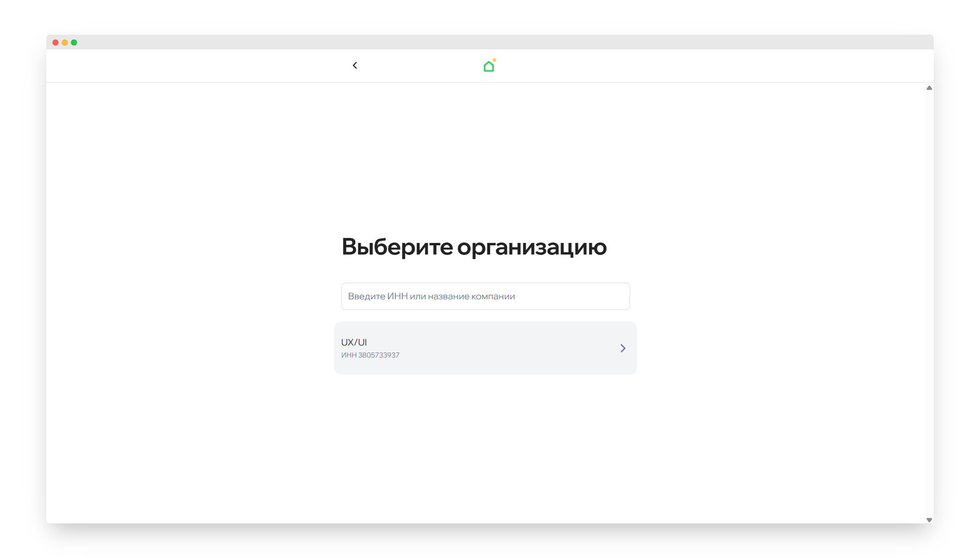This screenshot has height=558, width=980.
Task: Maximize window with the green button
Action: (x=74, y=42)
